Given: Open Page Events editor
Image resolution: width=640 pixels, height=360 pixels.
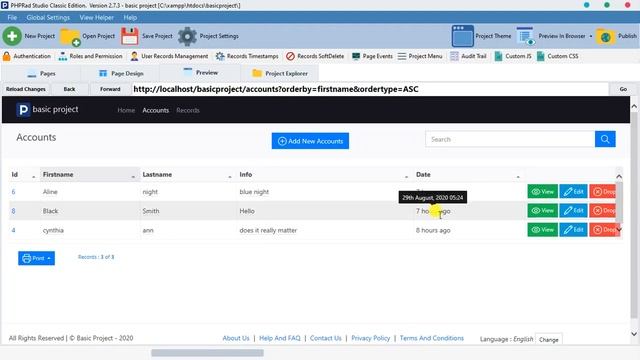Looking at the screenshot, I should click(372, 56).
